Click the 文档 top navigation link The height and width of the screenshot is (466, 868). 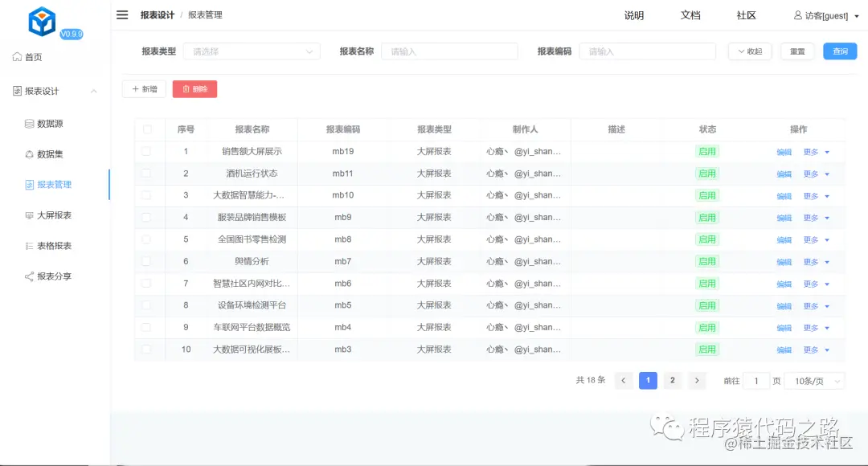point(690,15)
